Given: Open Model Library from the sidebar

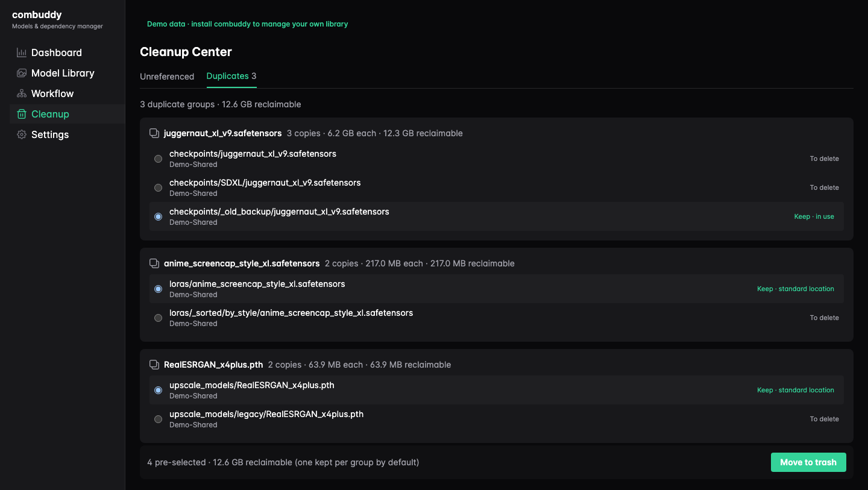Looking at the screenshot, I should (x=67, y=73).
